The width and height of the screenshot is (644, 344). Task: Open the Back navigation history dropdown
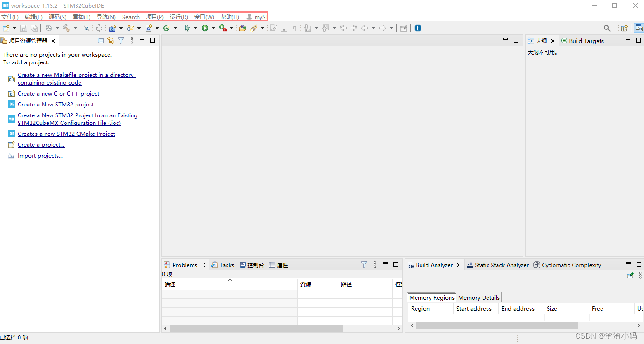[373, 28]
